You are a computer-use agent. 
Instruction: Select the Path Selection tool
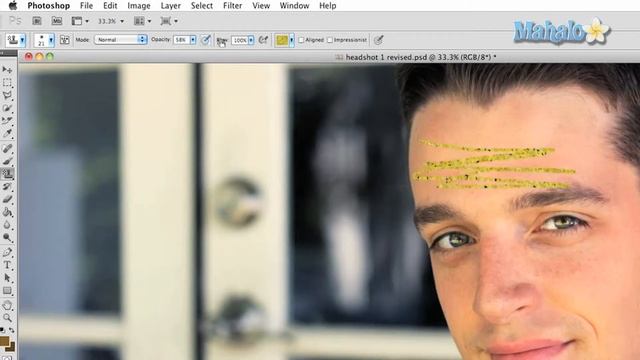7,278
